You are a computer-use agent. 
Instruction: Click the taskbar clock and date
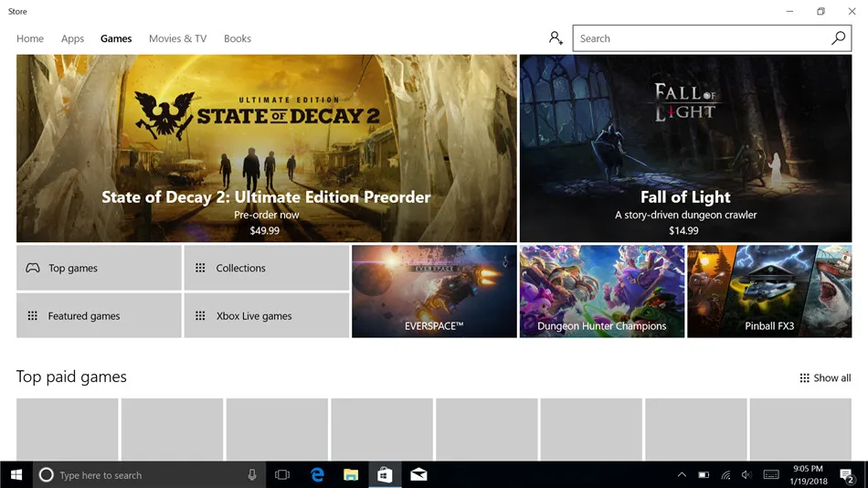point(809,474)
